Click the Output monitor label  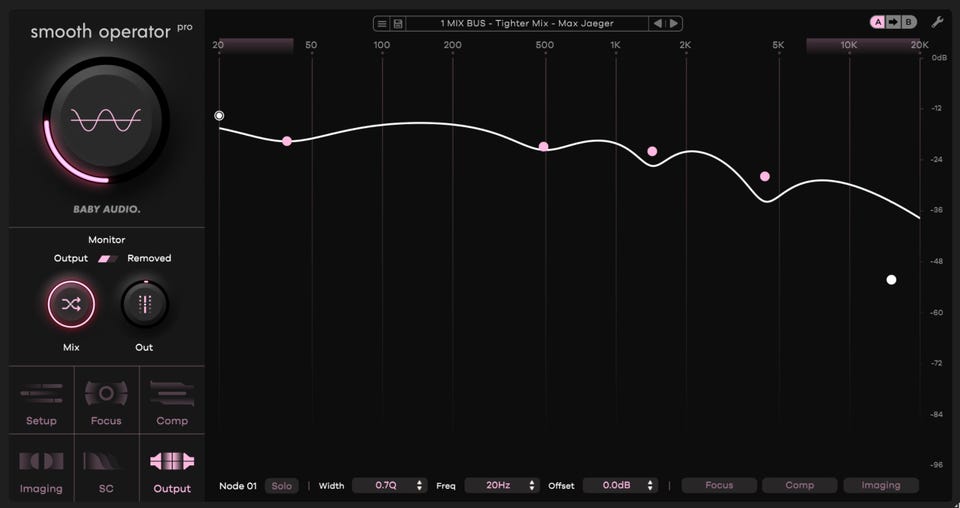(71, 258)
